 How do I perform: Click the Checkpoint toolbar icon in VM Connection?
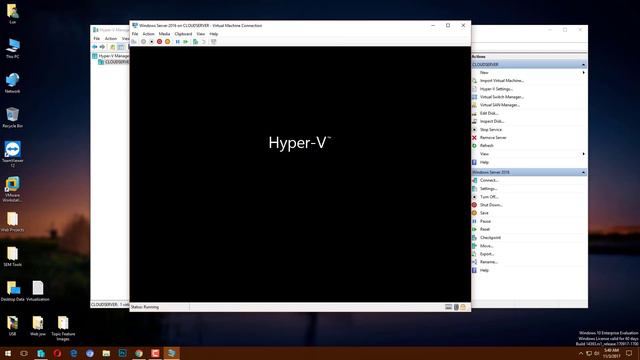click(196, 42)
